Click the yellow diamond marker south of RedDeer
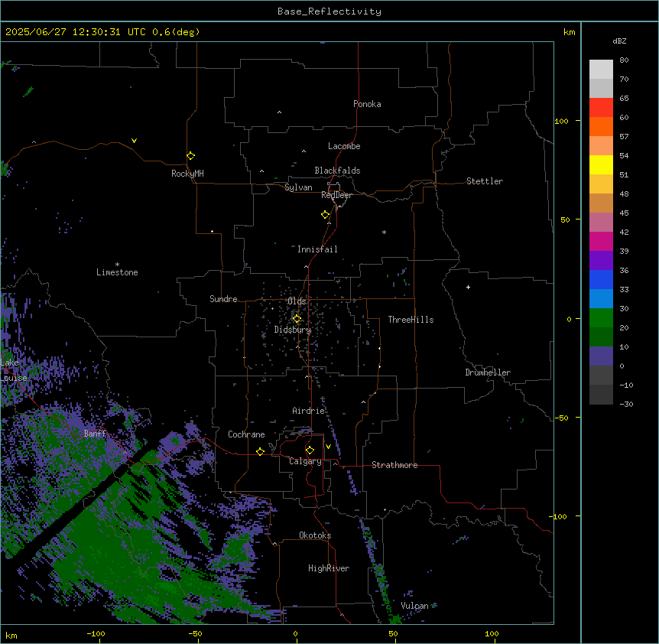Viewport: 659px width, 644px height. [x=326, y=215]
